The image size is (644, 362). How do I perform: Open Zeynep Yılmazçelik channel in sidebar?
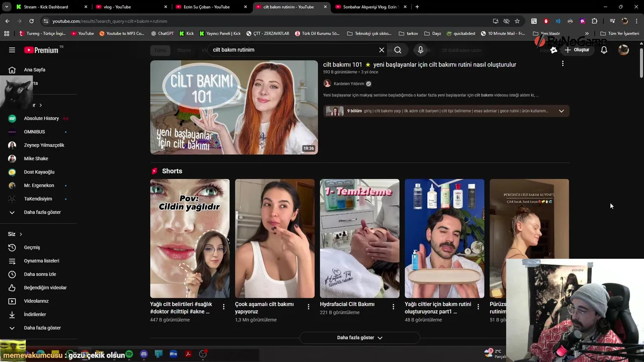click(38, 145)
